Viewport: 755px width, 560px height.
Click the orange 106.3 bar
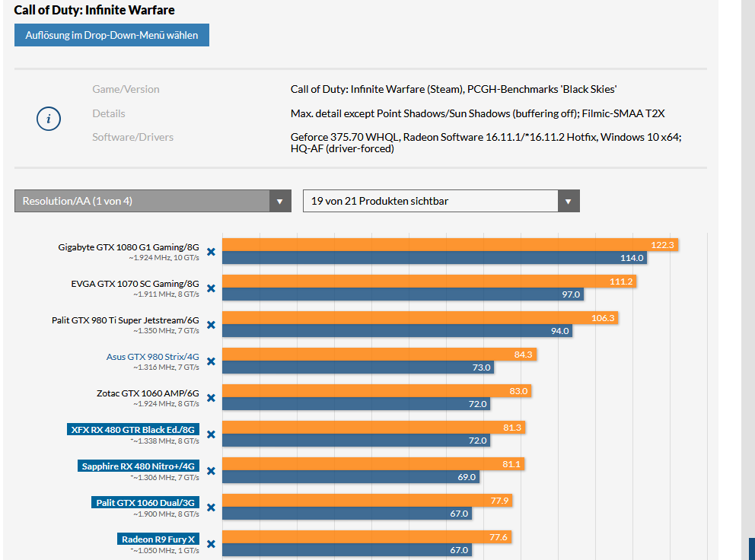tap(420, 318)
